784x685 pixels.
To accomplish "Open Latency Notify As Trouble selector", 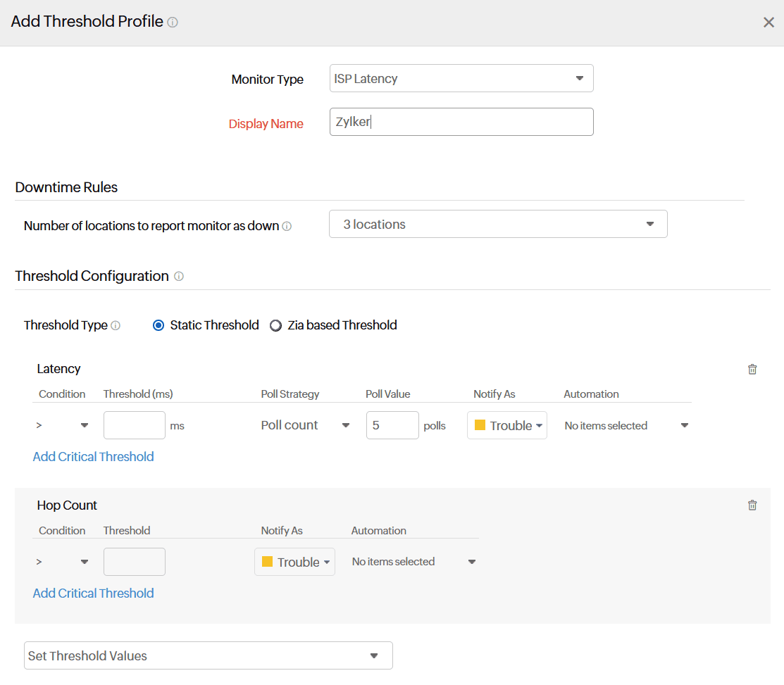I will 507,425.
